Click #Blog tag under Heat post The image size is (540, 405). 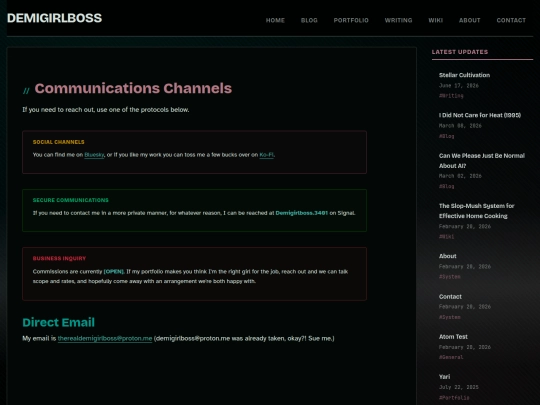pos(447,136)
